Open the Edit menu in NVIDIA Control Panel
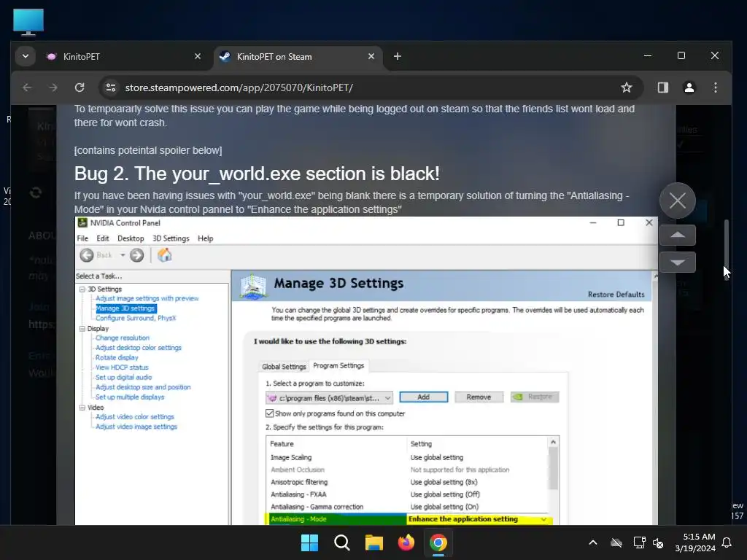Image resolution: width=747 pixels, height=560 pixels. pos(102,238)
